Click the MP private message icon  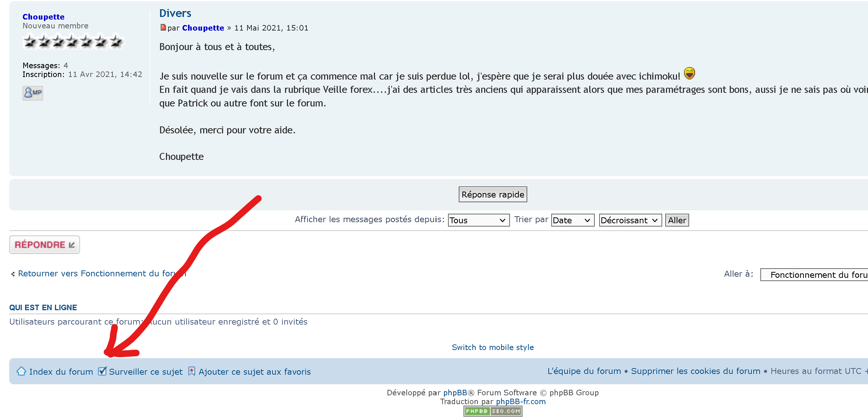pos(33,92)
